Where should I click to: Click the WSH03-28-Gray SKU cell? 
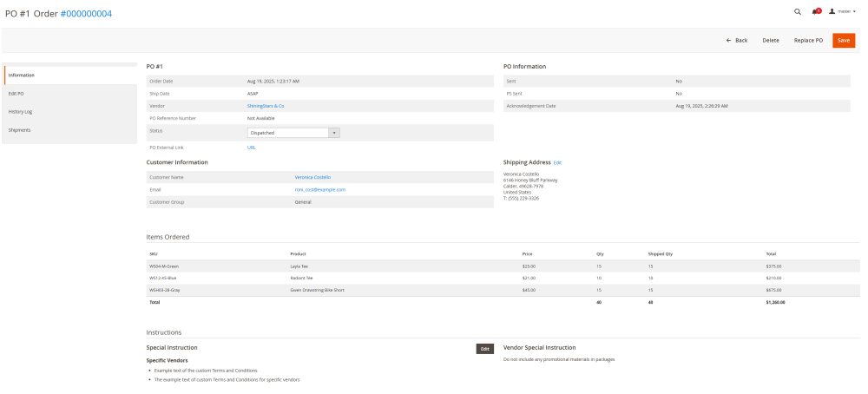click(164, 290)
